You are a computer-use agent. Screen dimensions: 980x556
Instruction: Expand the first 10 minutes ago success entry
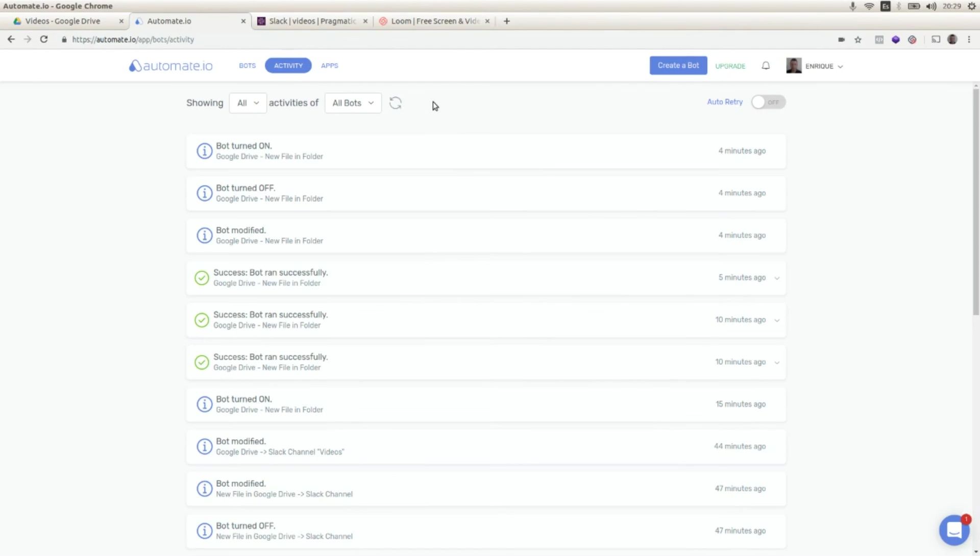pos(777,320)
